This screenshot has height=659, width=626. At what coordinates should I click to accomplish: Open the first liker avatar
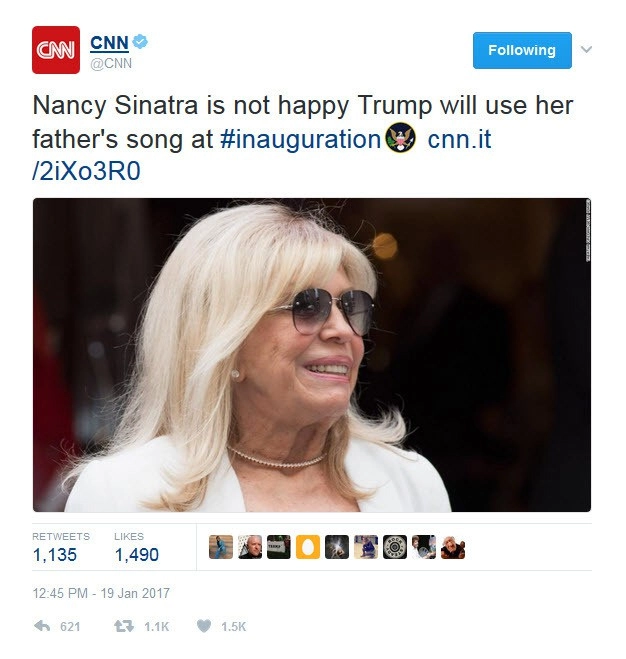[220, 547]
